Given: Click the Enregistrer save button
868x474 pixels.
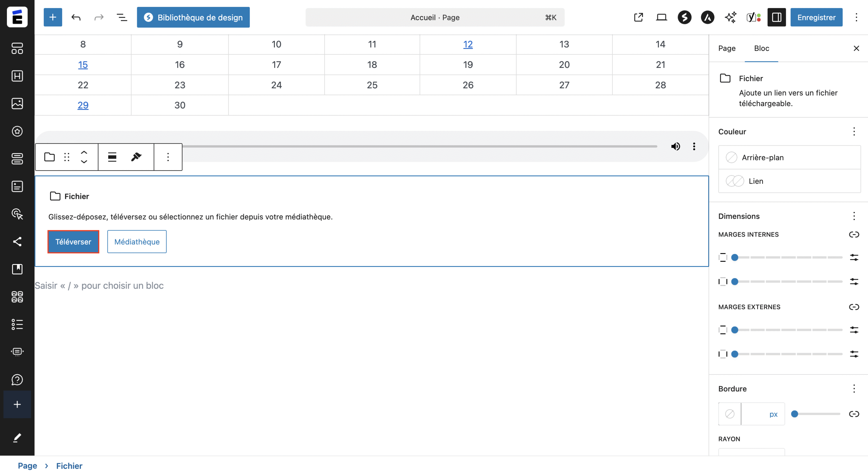Looking at the screenshot, I should (x=816, y=17).
